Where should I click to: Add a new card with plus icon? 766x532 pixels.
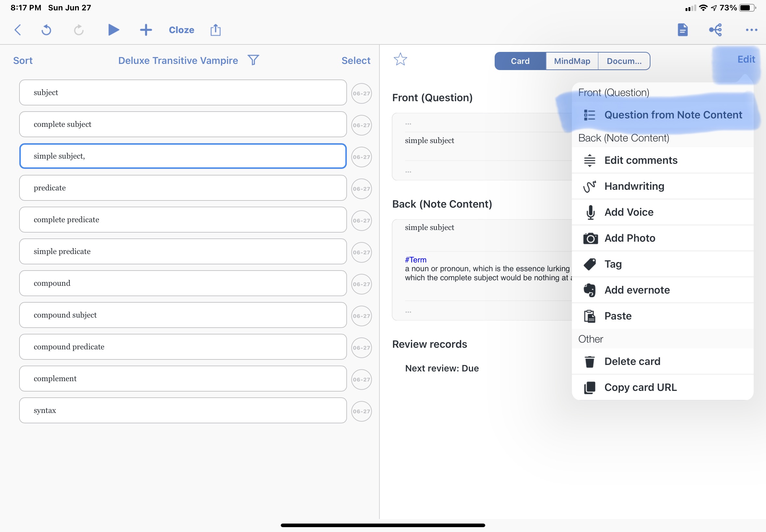tap(146, 30)
